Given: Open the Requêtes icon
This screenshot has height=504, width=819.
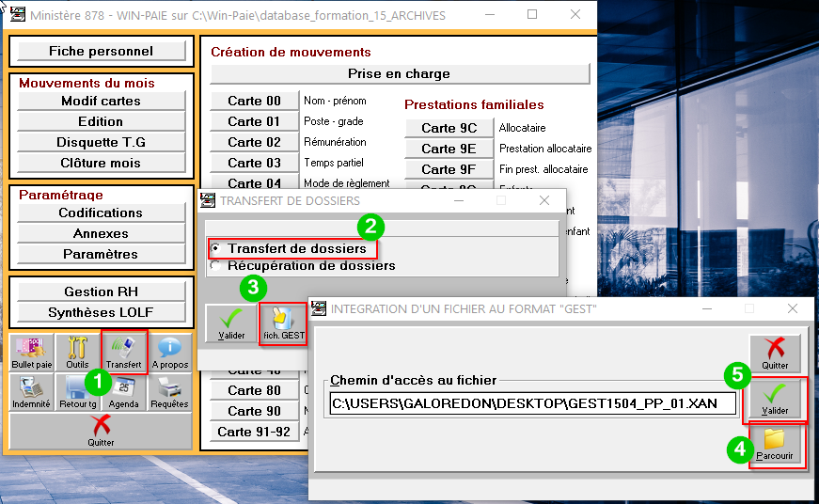Looking at the screenshot, I should coord(169,392).
